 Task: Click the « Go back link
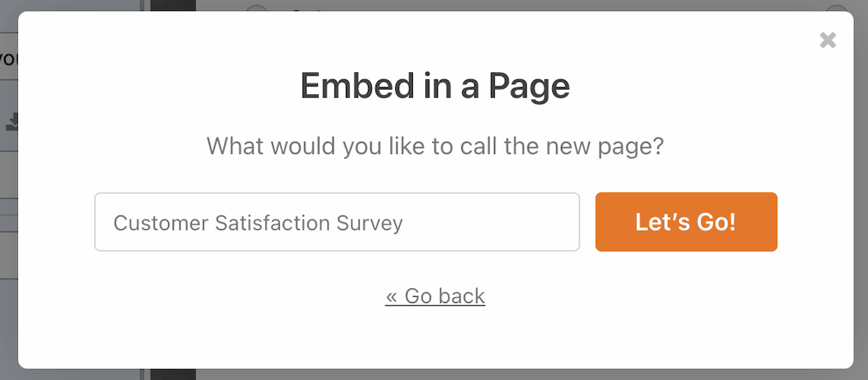pyautogui.click(x=435, y=297)
